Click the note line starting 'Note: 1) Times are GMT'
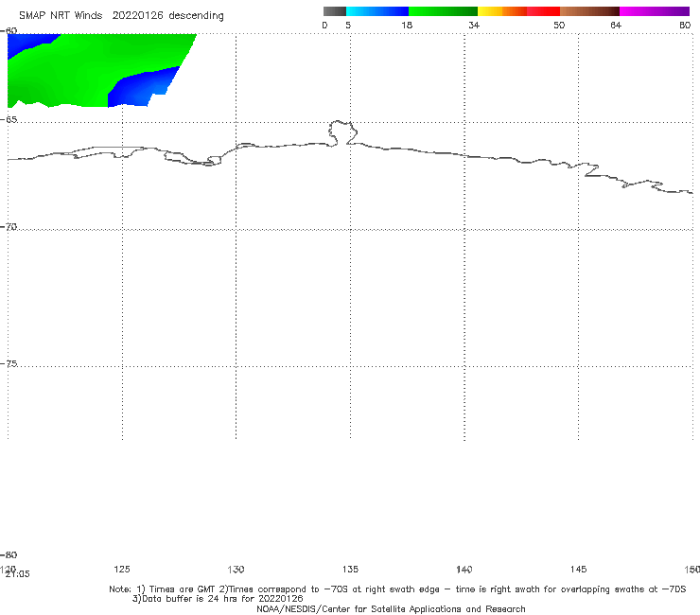The width and height of the screenshot is (700, 615). (397, 589)
